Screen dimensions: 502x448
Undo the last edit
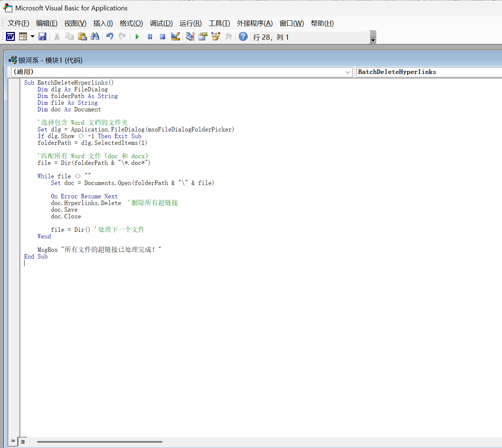(x=110, y=36)
